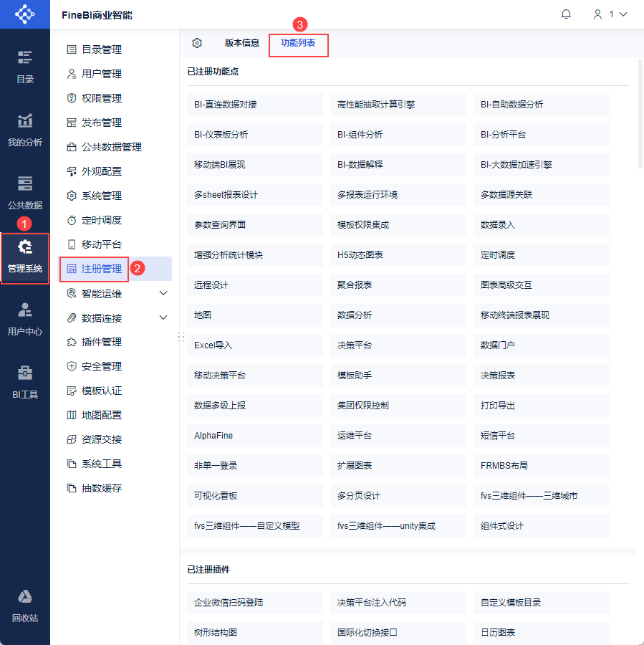Click the user account avatar icon

(597, 14)
